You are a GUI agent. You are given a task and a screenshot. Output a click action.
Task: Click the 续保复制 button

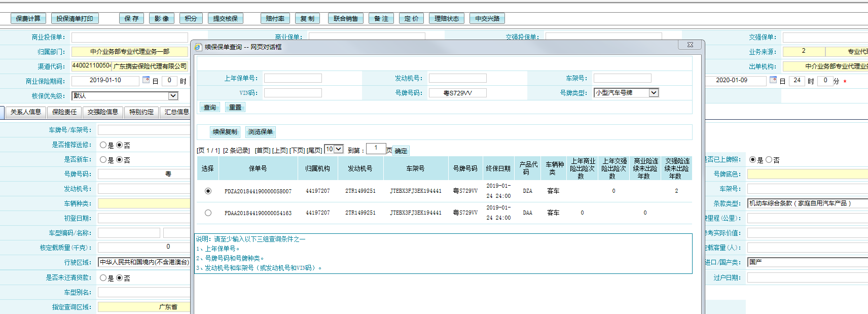pos(225,132)
